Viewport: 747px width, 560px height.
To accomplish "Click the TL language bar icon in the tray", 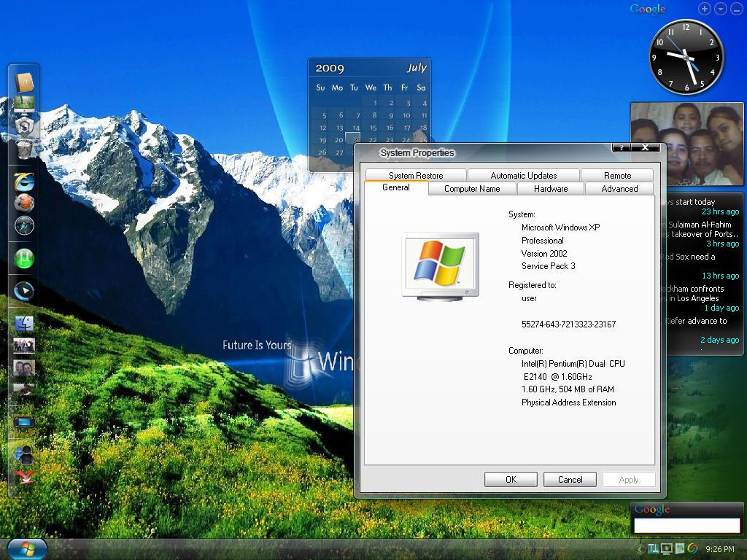I will [653, 548].
